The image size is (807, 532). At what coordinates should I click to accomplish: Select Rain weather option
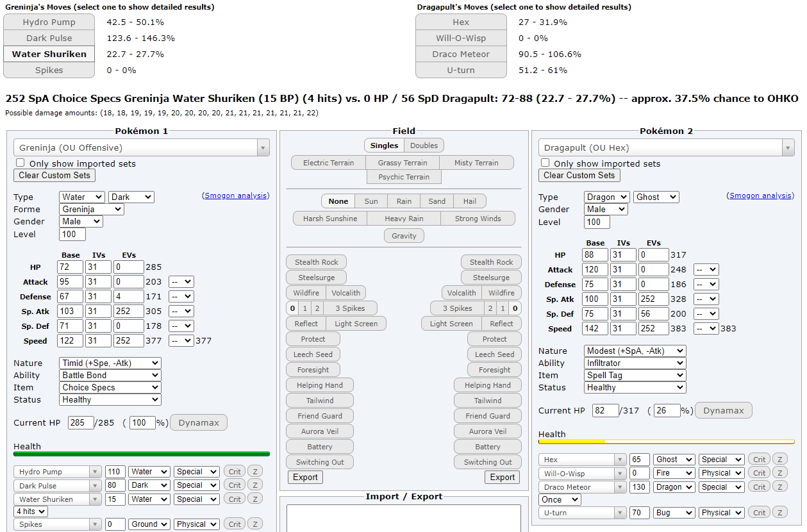(404, 201)
